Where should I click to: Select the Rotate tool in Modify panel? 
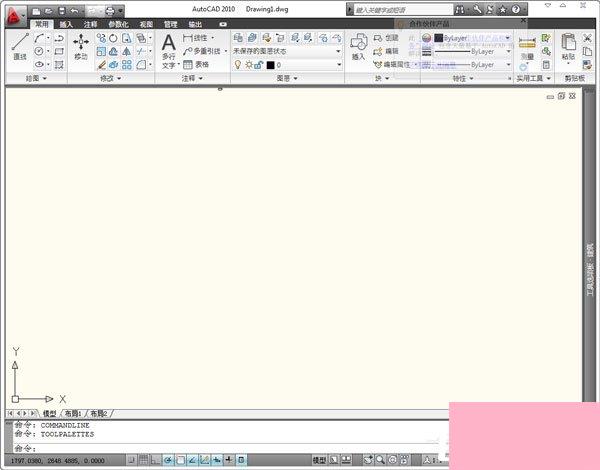tap(114, 38)
